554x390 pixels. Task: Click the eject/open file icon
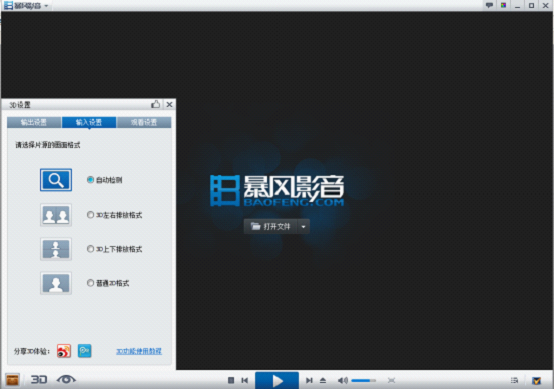point(323,380)
